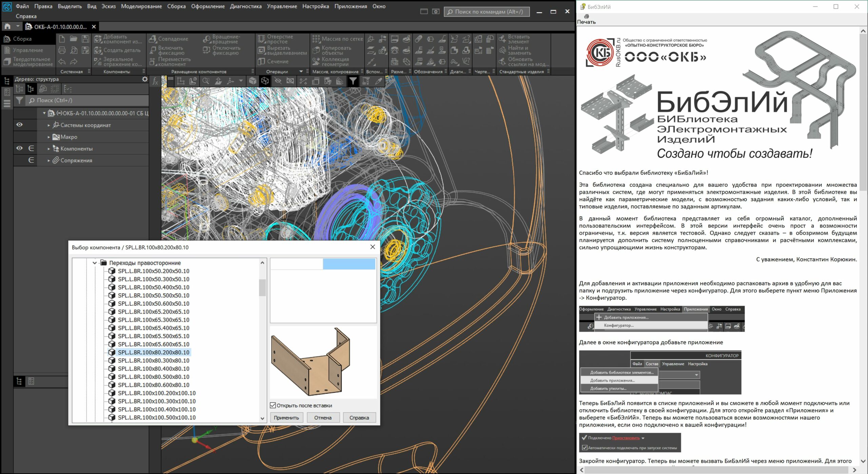Click the Print icon in БибЭлИй window
This screenshot has height=474, width=868.
pyautogui.click(x=586, y=16)
